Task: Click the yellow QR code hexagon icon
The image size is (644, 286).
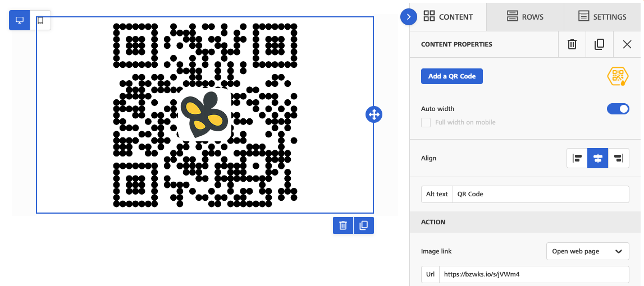Action: (618, 76)
